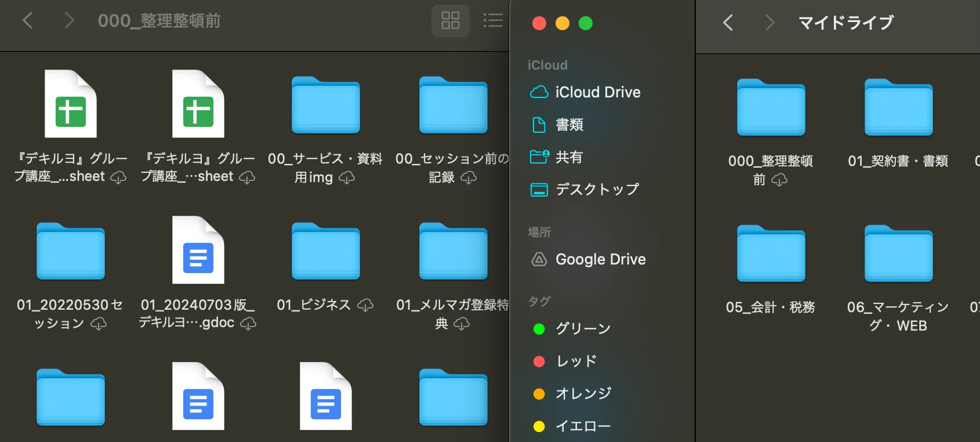Select the 01_ビジネス folder

(326, 251)
